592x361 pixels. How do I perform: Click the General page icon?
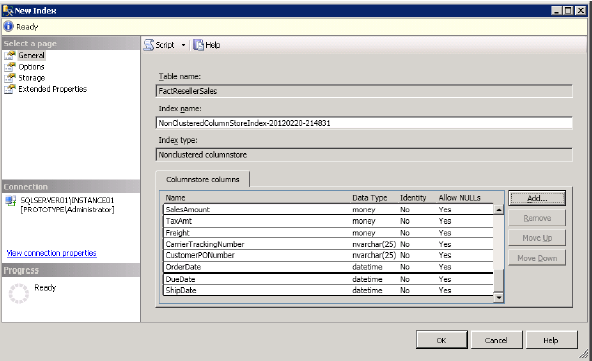(10, 56)
